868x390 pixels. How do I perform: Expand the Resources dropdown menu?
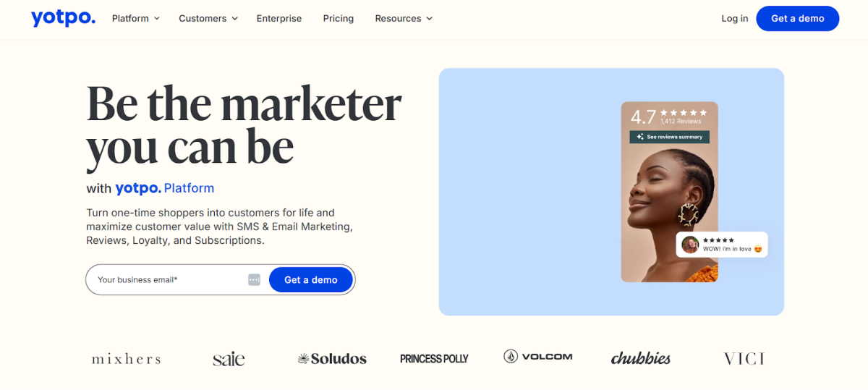pos(404,19)
